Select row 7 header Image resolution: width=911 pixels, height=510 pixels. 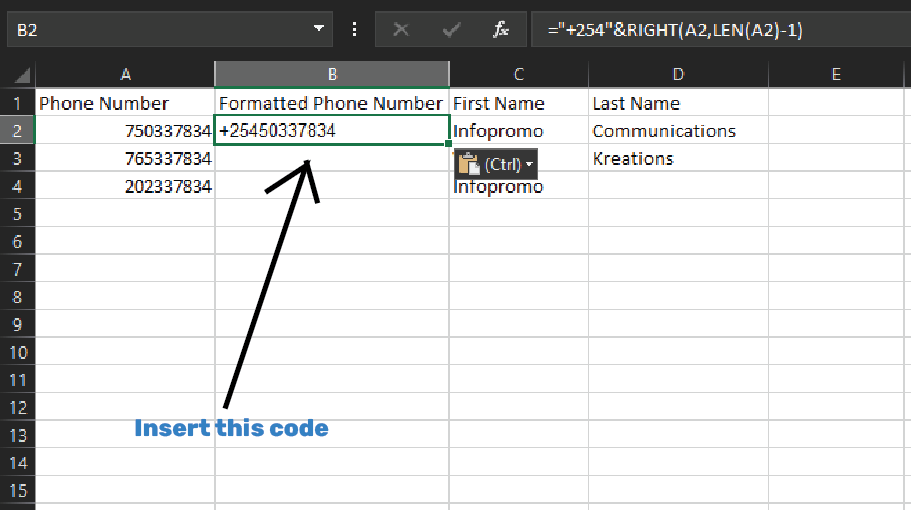coord(17,269)
